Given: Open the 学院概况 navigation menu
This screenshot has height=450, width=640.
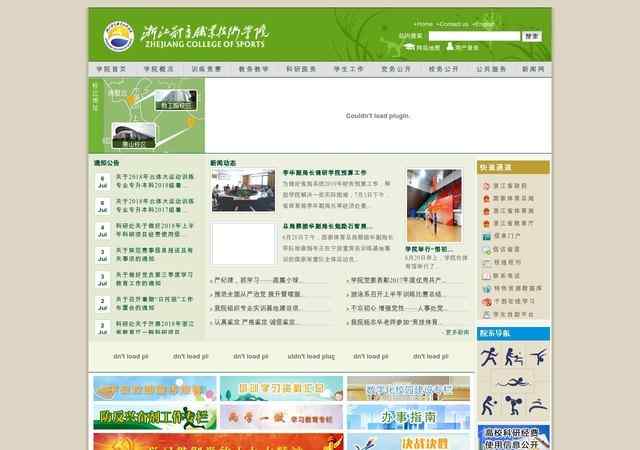Looking at the screenshot, I should (158, 69).
